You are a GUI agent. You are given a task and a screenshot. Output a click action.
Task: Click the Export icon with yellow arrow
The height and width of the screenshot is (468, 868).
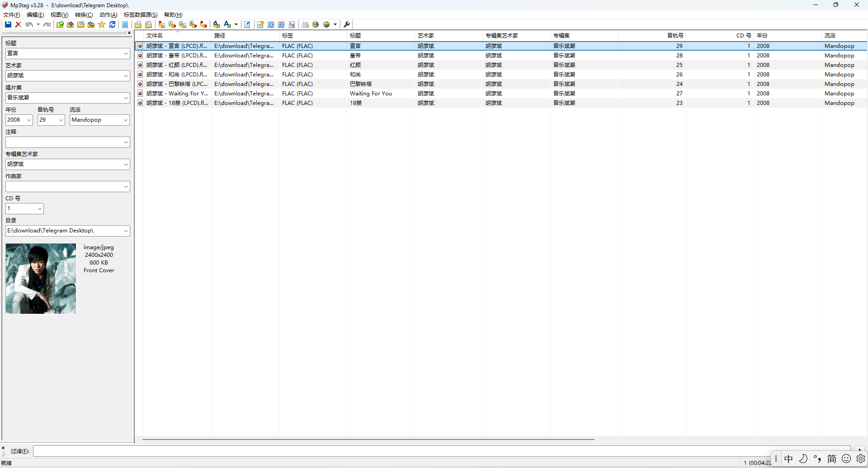coord(260,24)
